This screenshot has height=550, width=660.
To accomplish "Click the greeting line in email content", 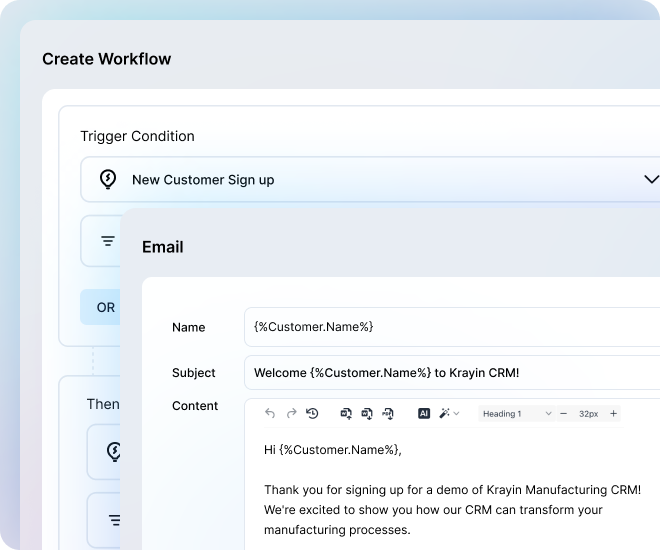I will coord(333,450).
